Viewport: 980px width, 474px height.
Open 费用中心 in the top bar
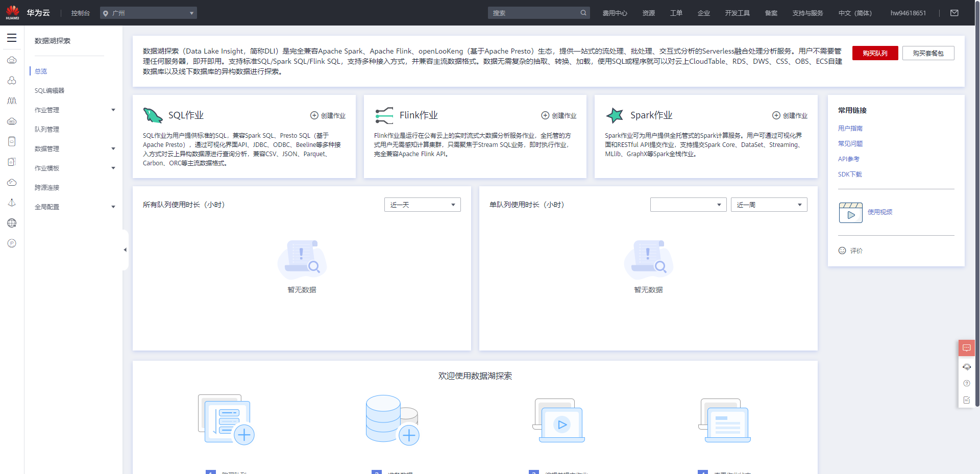[615, 13]
